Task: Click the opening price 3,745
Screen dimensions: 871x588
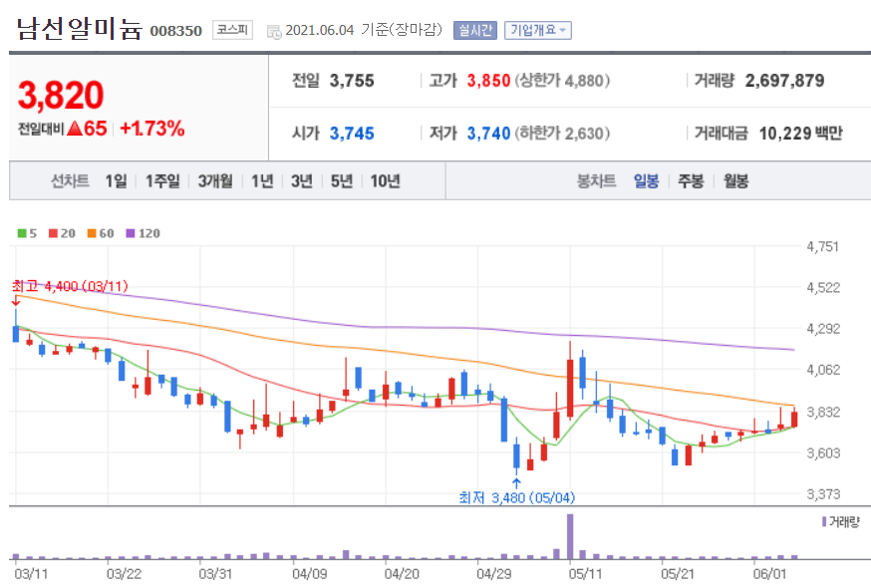Action: pyautogui.click(x=352, y=134)
